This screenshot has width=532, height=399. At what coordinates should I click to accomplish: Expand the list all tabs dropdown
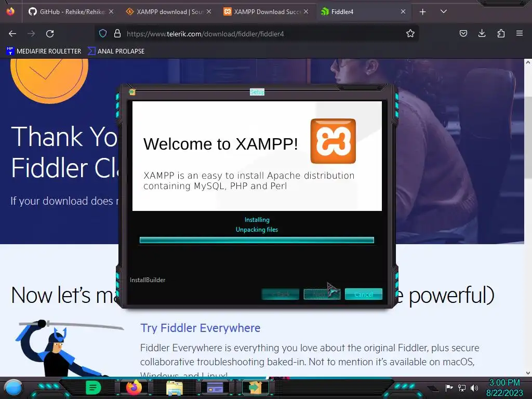pyautogui.click(x=443, y=11)
